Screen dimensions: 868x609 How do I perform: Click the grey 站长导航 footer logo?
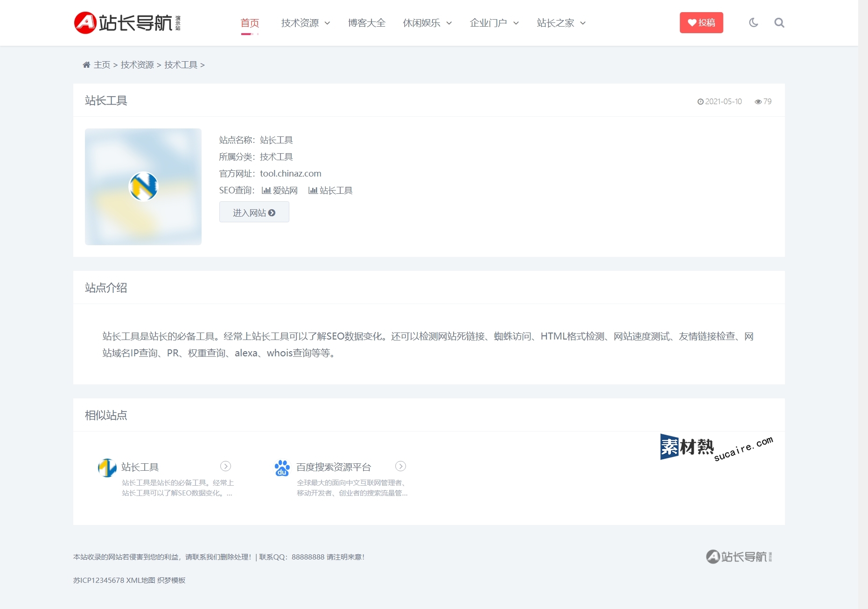[x=739, y=557]
